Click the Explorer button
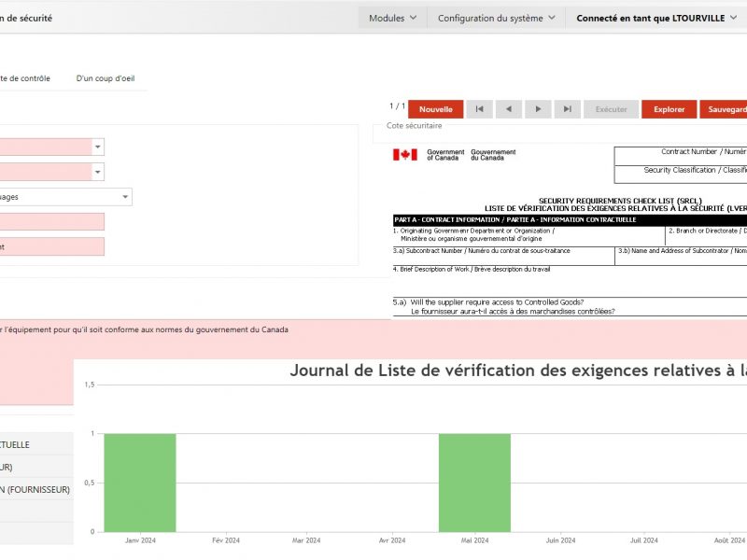Image resolution: width=747 pixels, height=560 pixels. point(669,109)
